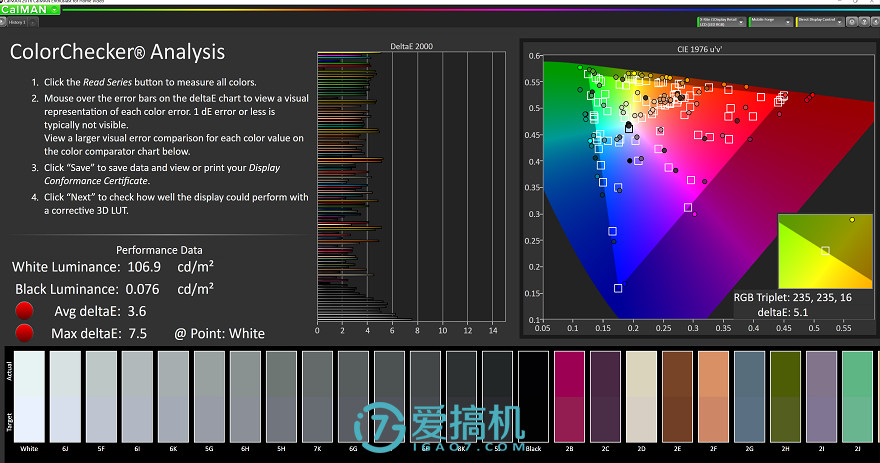The height and width of the screenshot is (463, 880).
Task: Click the 'RGB Triplet: 235, 235, 16' readout
Action: 792,297
